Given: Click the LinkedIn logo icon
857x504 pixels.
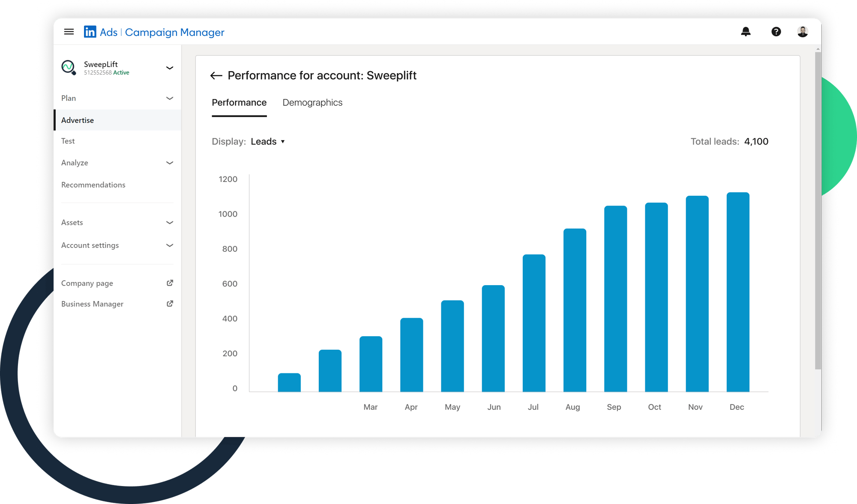Looking at the screenshot, I should click(x=90, y=32).
